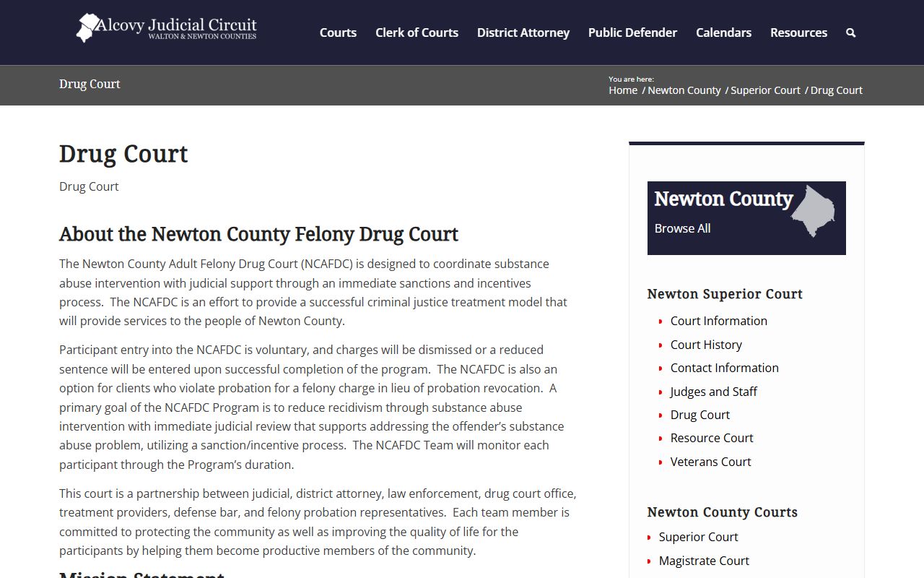Click the "You are here:" breadcrumb label
Screen dimensions: 924x578
point(631,79)
